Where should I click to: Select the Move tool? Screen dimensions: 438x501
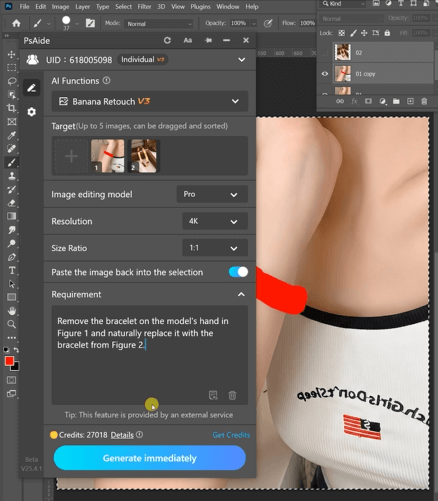(x=12, y=54)
